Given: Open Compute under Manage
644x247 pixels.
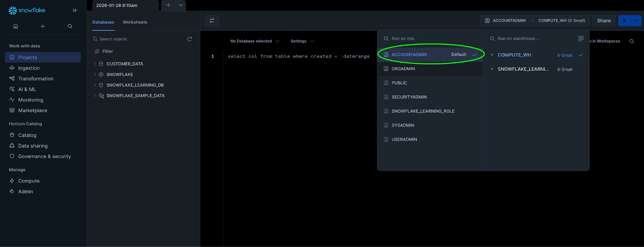Looking at the screenshot, I should click(43, 181).
